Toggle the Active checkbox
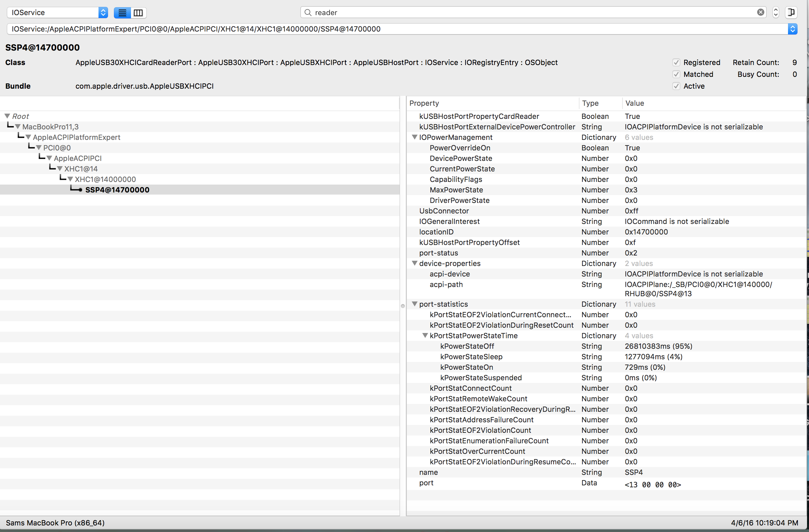The width and height of the screenshot is (809, 532). (676, 86)
